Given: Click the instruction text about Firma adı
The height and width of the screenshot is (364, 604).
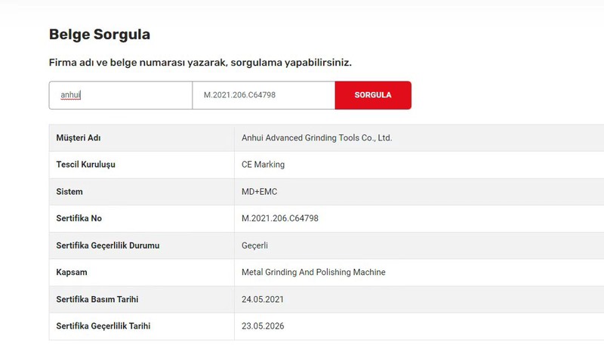Looking at the screenshot, I should point(200,63).
